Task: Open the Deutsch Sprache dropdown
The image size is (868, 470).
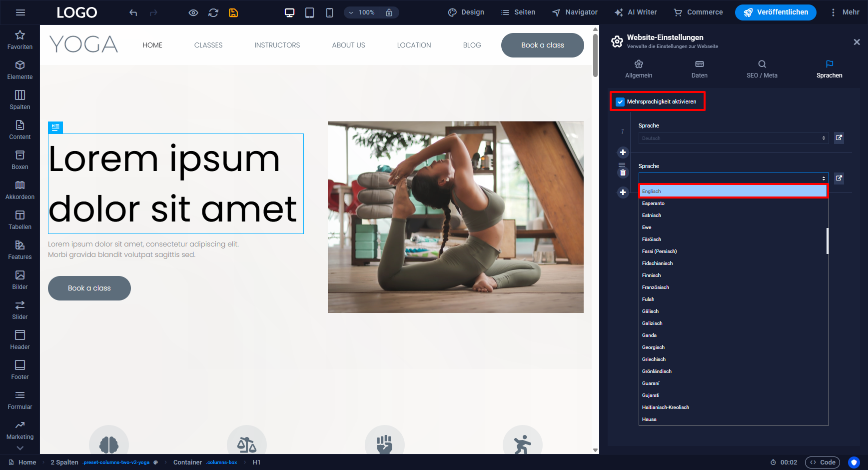Action: pyautogui.click(x=733, y=138)
